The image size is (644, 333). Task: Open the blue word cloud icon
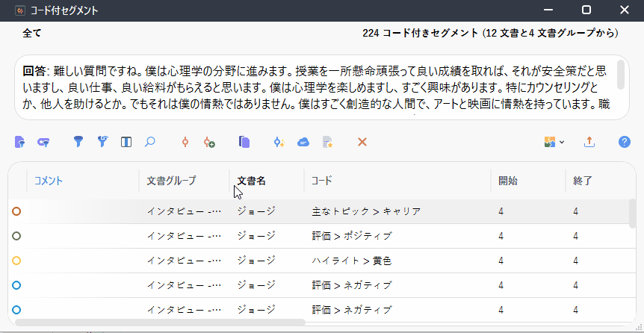click(303, 143)
